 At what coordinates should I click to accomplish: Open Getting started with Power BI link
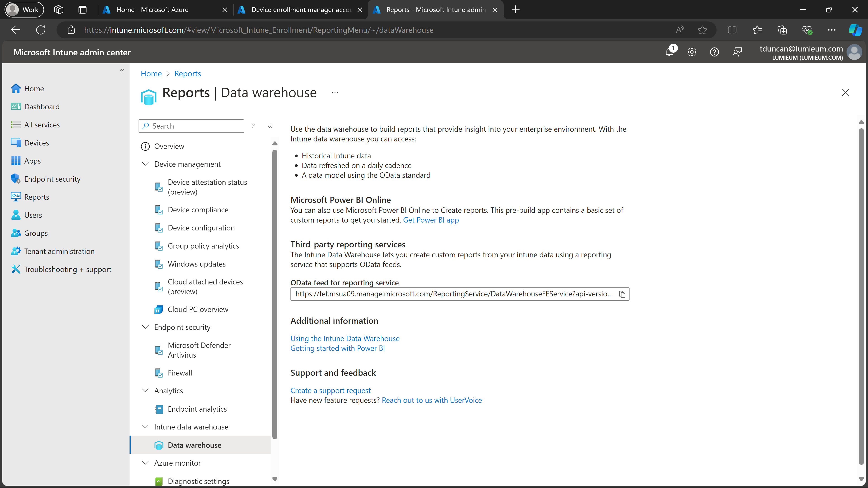pos(337,348)
